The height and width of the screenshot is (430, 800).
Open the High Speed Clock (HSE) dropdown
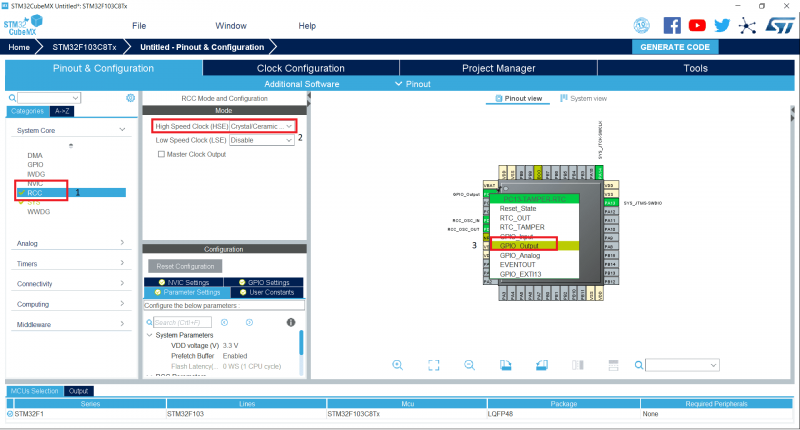click(262, 126)
